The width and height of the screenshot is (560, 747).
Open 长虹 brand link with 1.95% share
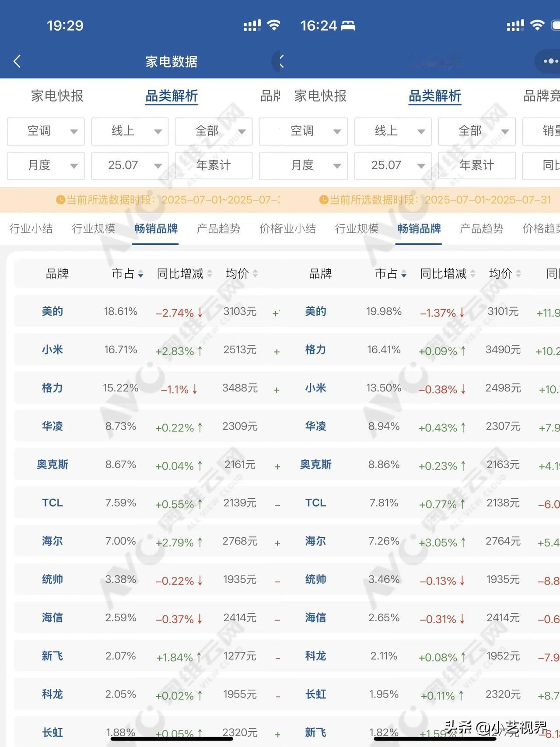(316, 694)
